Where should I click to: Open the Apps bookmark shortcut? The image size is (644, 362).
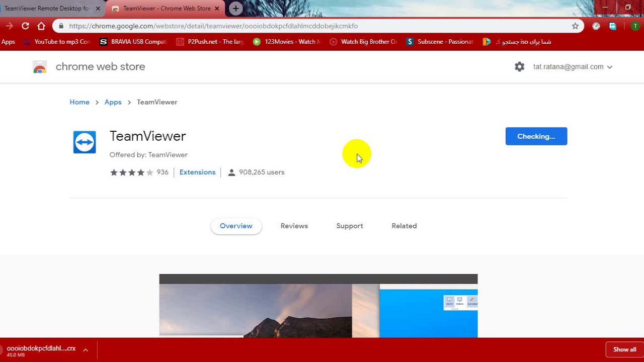click(8, 42)
